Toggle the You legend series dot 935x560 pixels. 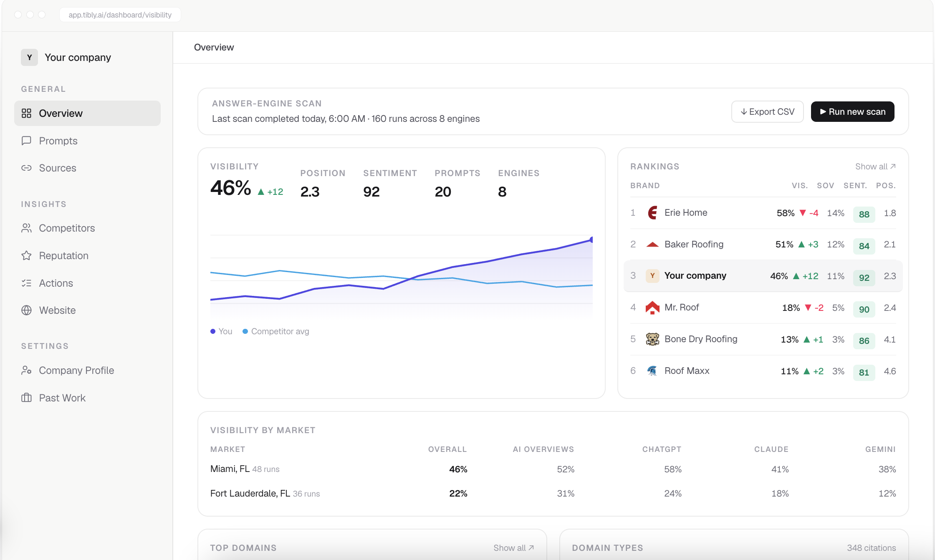213,331
